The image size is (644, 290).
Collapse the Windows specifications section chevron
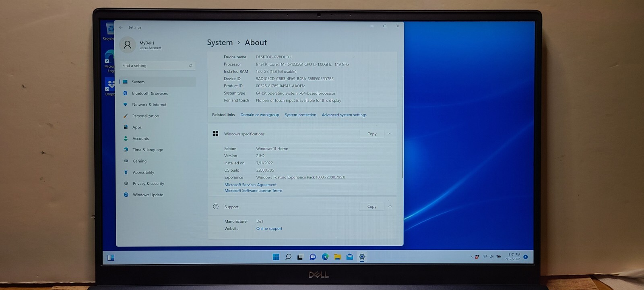390,134
